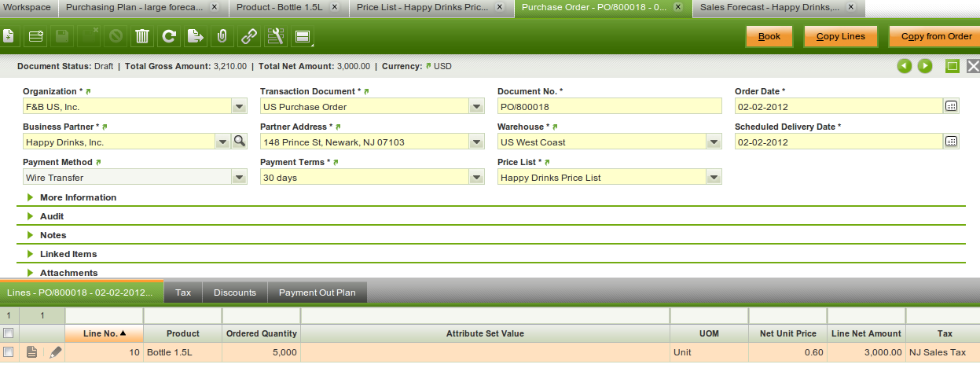The width and height of the screenshot is (980, 379).
Task: Tick the checkbox for the Bottle 1.5L line
Action: pos(9,352)
